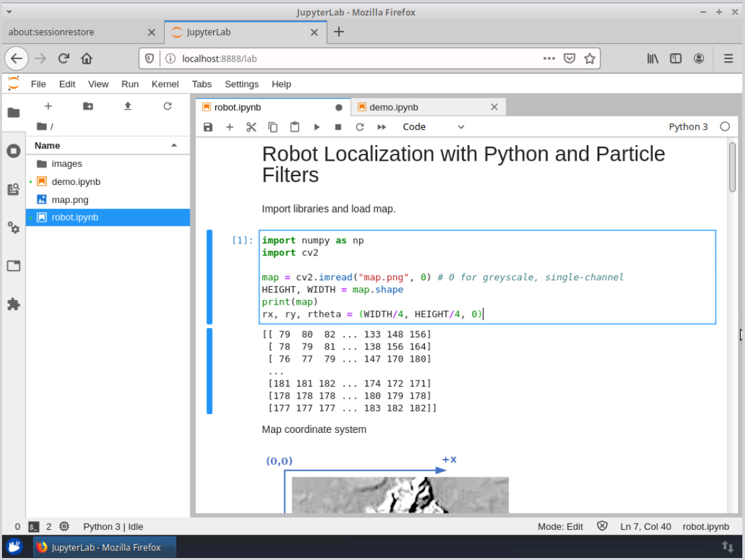Cut the selected cell with the scissors icon
The height and width of the screenshot is (560, 745).
coord(251,127)
